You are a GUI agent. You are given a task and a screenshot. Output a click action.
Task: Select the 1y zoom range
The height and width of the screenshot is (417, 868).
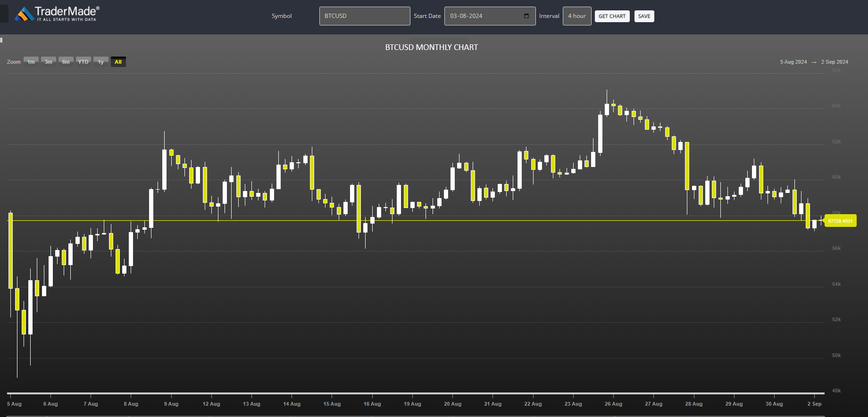[101, 62]
